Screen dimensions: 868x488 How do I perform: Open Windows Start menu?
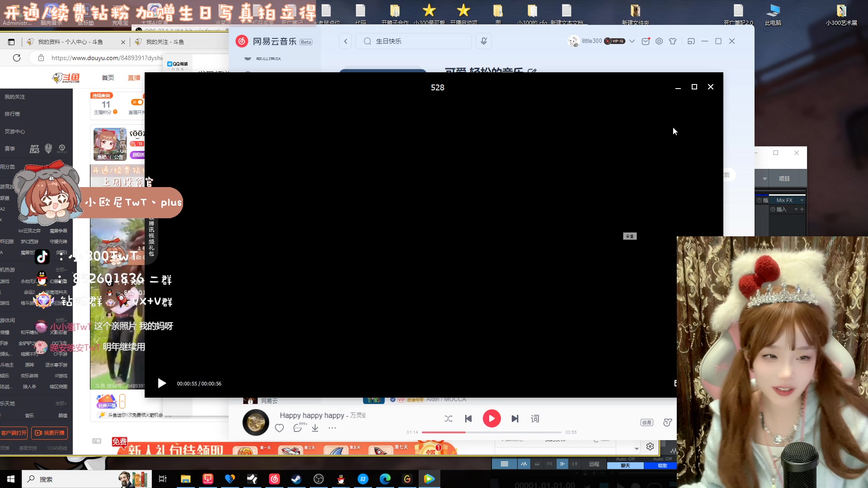click(x=11, y=479)
